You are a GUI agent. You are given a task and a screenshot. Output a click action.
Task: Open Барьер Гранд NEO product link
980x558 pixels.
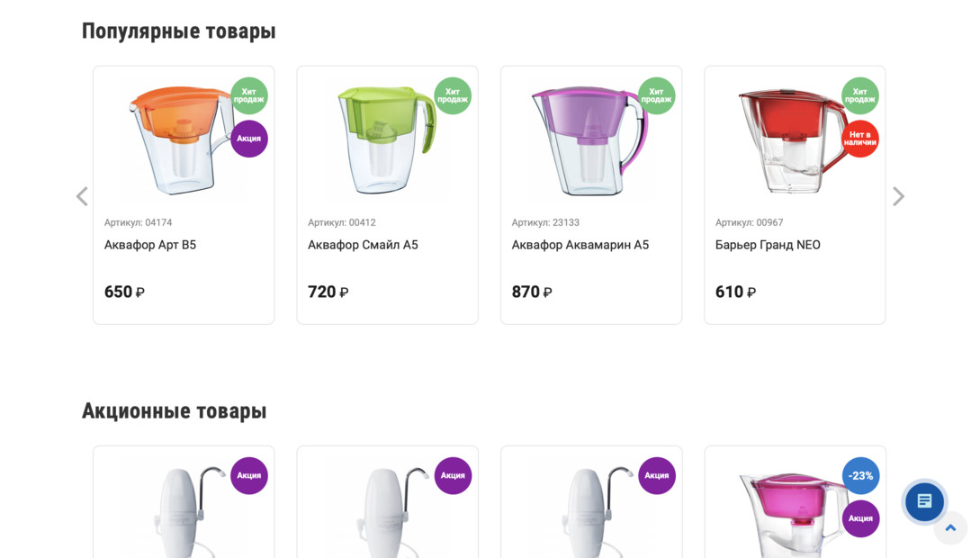(768, 245)
